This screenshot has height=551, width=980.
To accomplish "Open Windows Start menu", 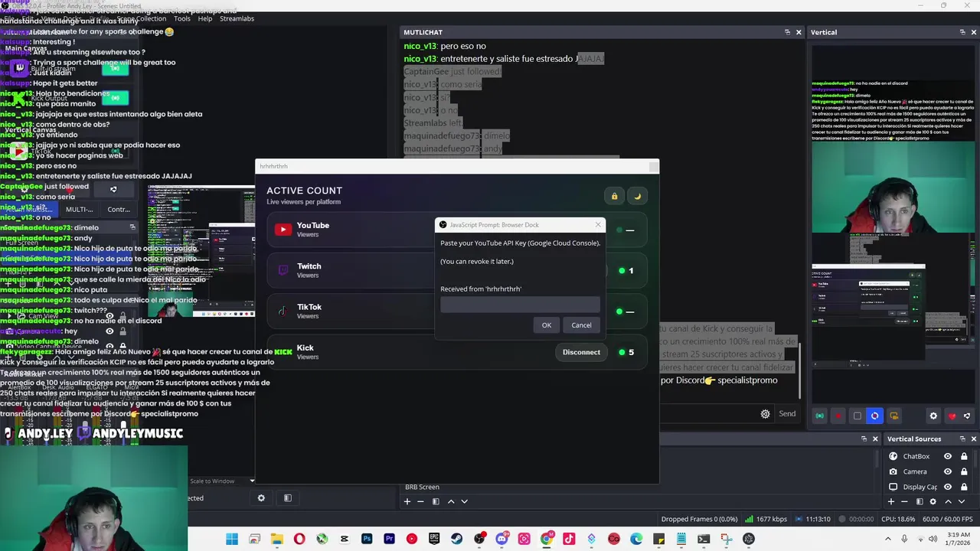I will pos(231,539).
